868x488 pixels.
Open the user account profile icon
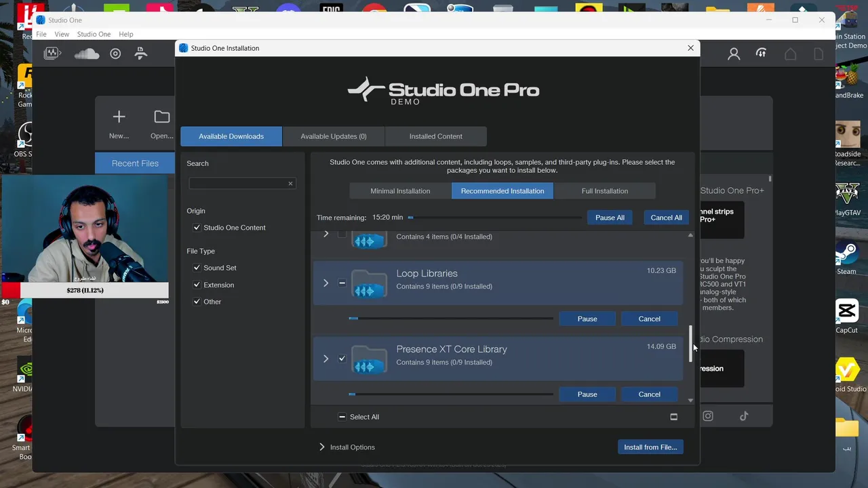[x=734, y=54]
